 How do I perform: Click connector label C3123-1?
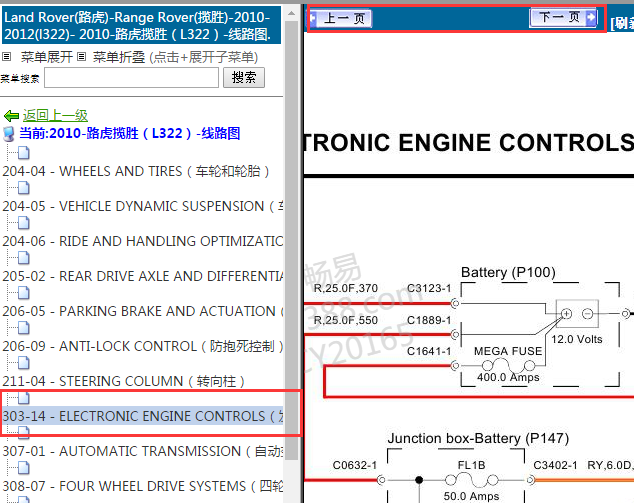pyautogui.click(x=429, y=288)
